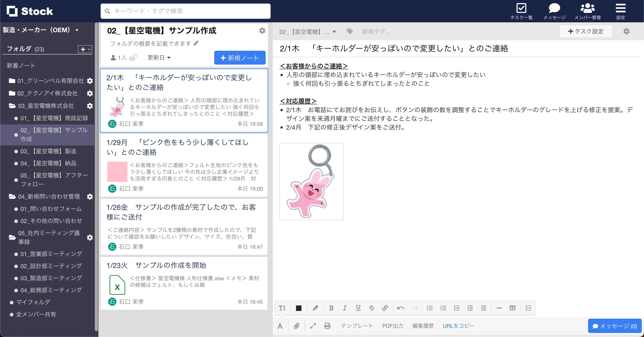This screenshot has height=337, width=644.
Task: Click the pink color square in the 1/29 note
Action: pyautogui.click(x=117, y=171)
